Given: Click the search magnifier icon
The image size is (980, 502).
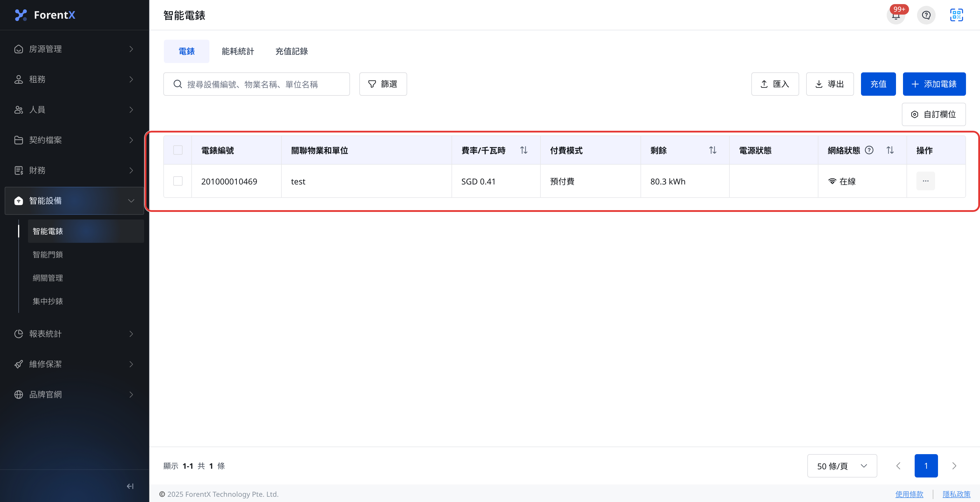Looking at the screenshot, I should pyautogui.click(x=177, y=84).
